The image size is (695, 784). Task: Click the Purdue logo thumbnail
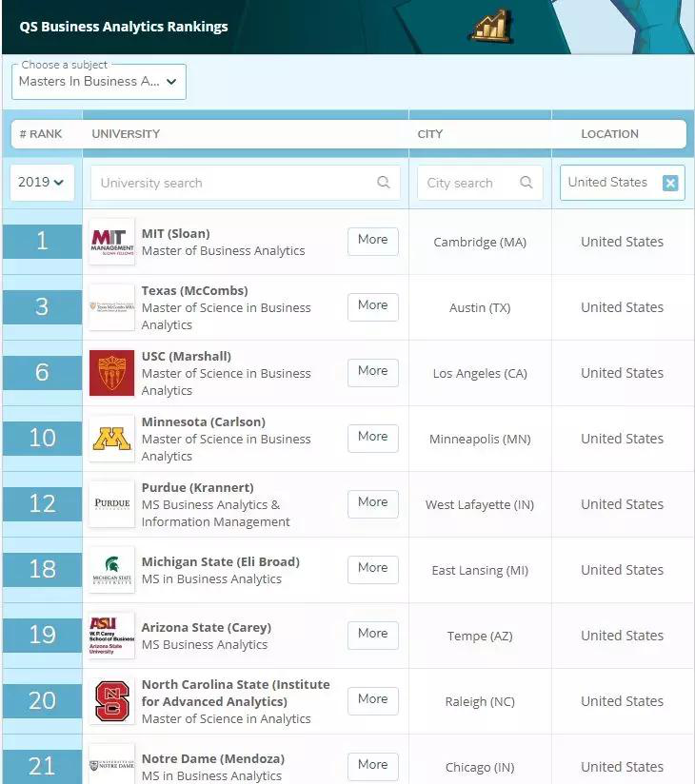click(x=111, y=504)
